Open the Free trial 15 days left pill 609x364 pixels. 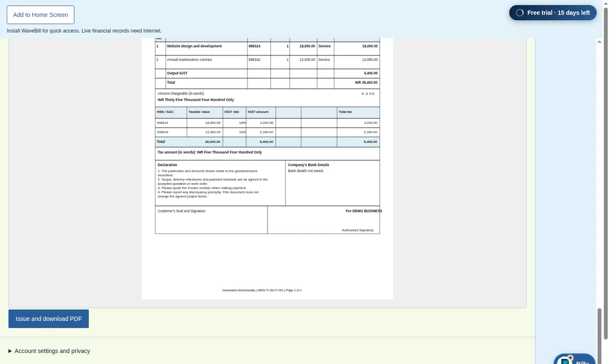point(553,13)
